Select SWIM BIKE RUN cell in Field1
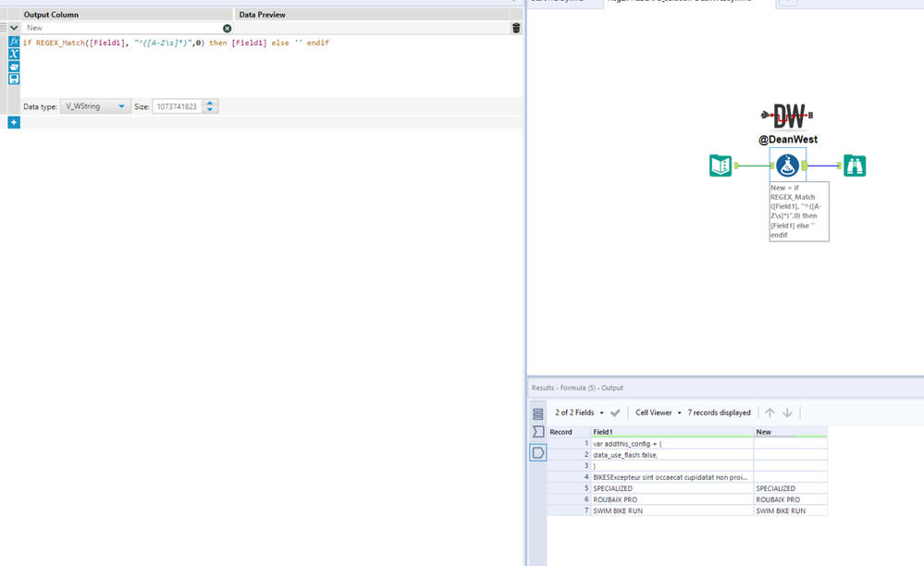 (x=672, y=511)
